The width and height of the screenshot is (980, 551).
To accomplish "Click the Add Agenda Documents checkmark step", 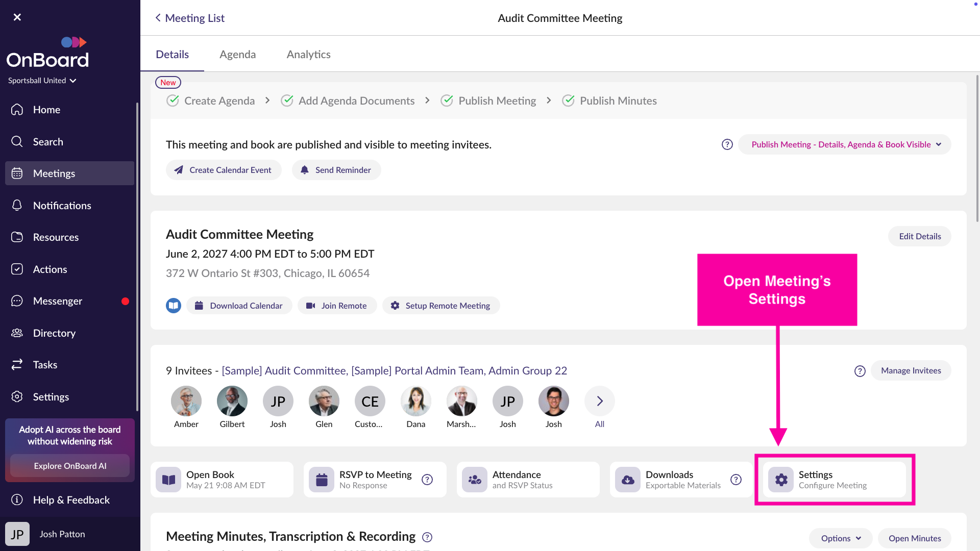I will click(x=348, y=101).
